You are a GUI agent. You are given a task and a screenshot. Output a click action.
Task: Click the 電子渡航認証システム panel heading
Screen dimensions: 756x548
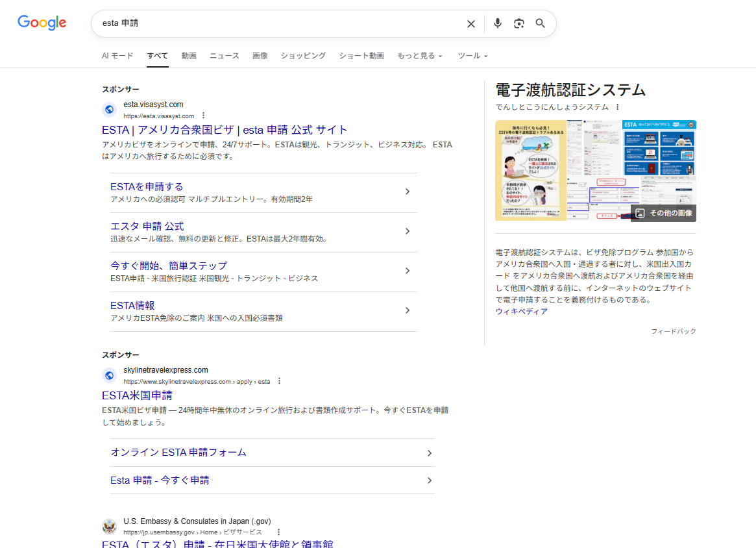[570, 90]
